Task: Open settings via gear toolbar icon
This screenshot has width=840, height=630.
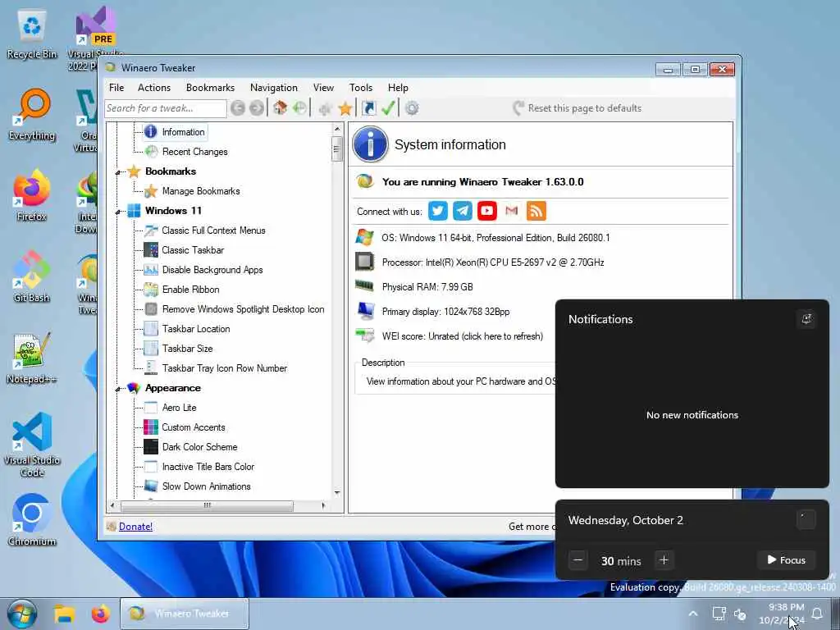Action: tap(412, 108)
